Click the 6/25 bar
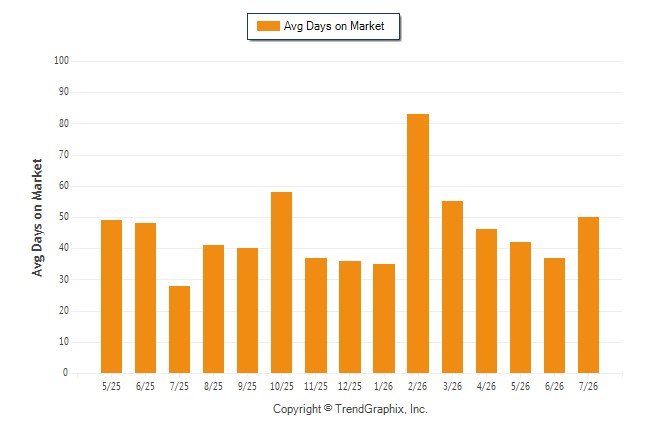646x434 pixels. 145,298
